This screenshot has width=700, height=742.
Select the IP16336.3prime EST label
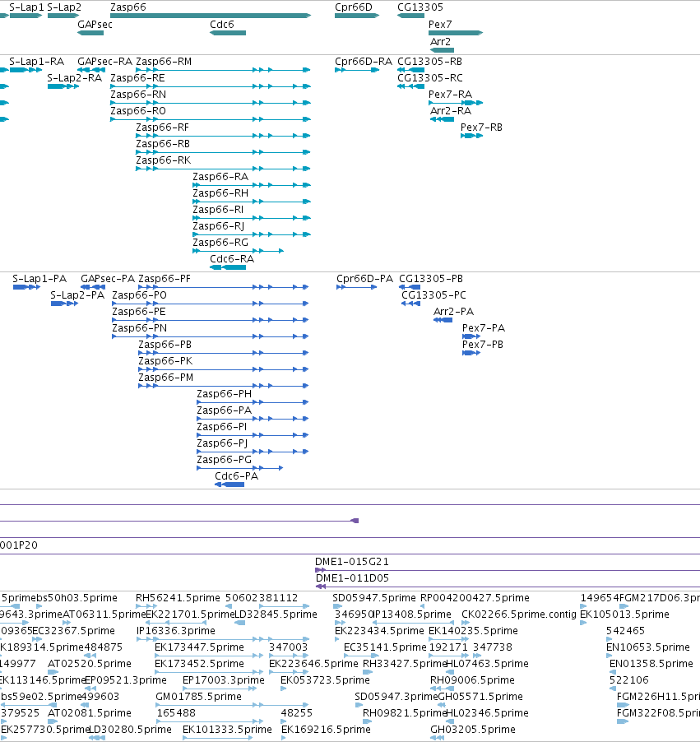click(x=175, y=631)
